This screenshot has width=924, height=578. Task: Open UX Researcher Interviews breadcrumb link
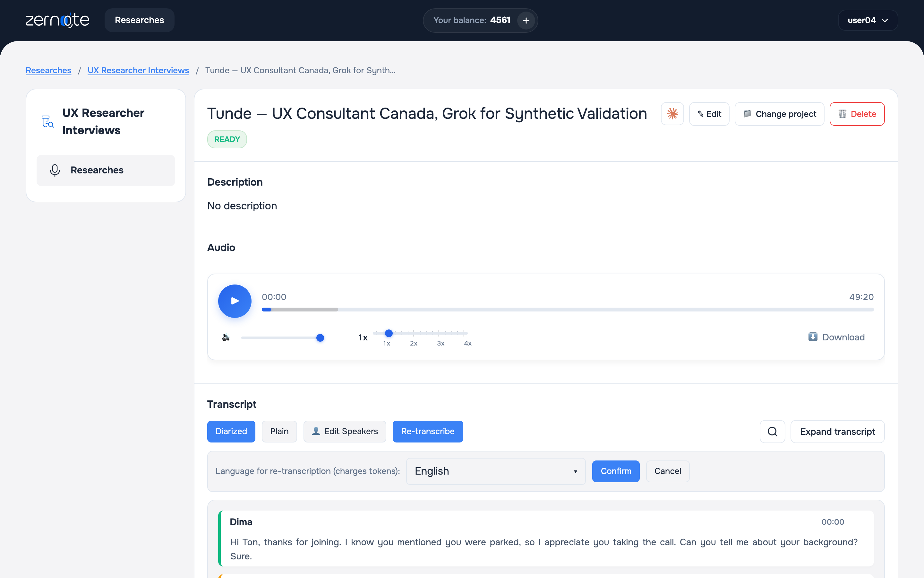138,70
